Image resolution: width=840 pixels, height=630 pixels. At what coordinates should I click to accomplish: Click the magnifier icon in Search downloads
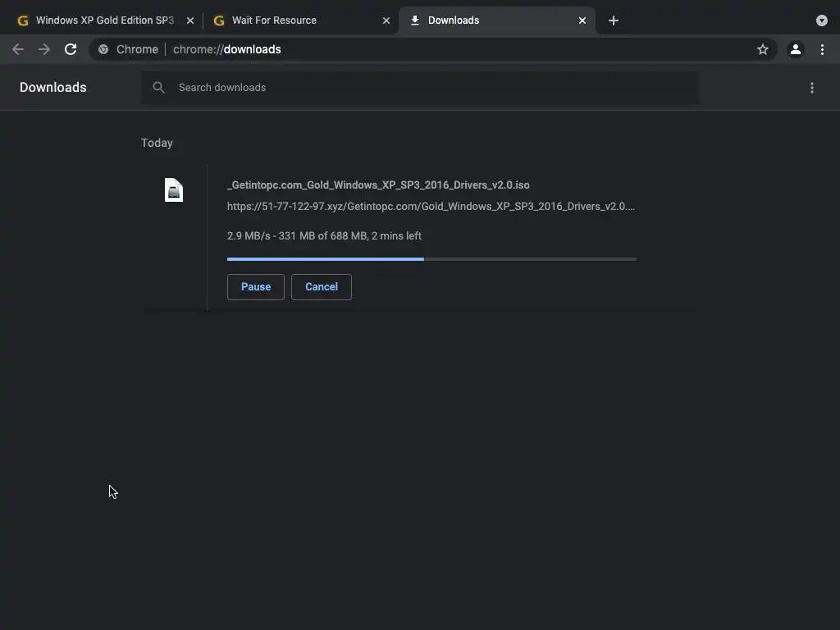[x=158, y=87]
